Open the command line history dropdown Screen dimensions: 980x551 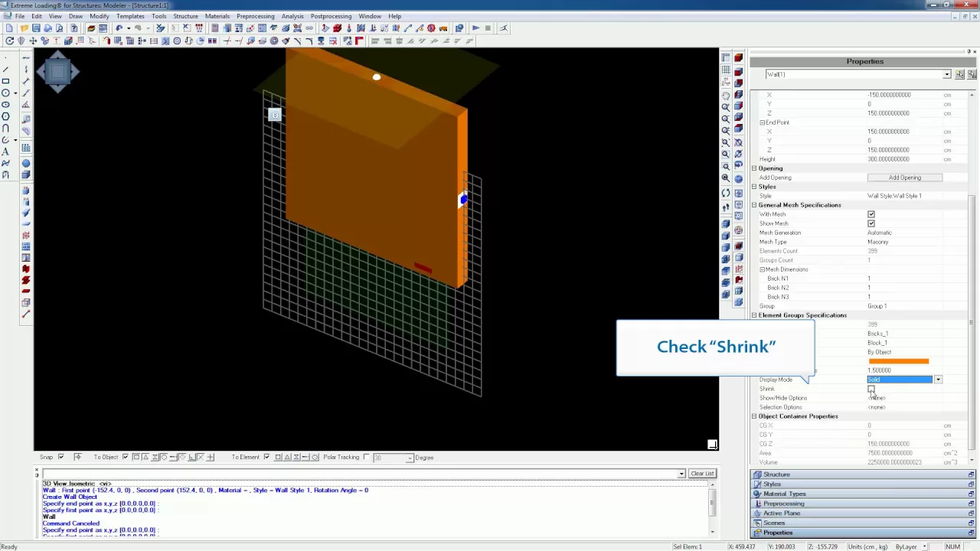coord(681,474)
